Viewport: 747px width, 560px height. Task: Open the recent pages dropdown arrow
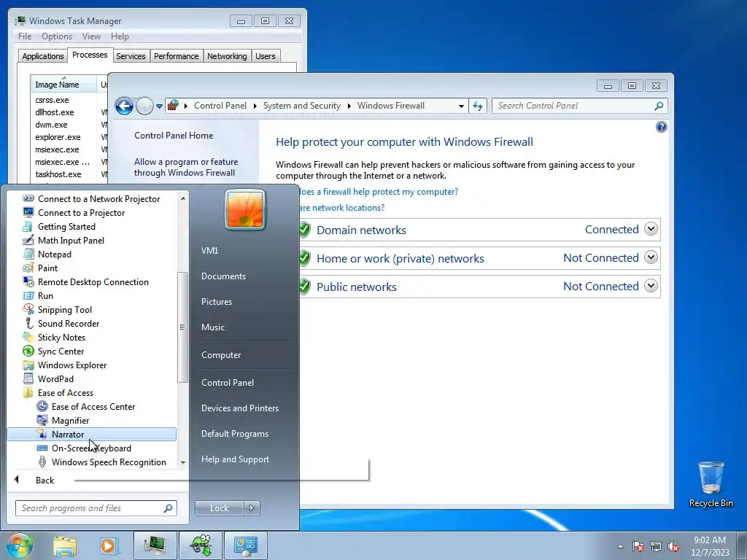coord(159,106)
